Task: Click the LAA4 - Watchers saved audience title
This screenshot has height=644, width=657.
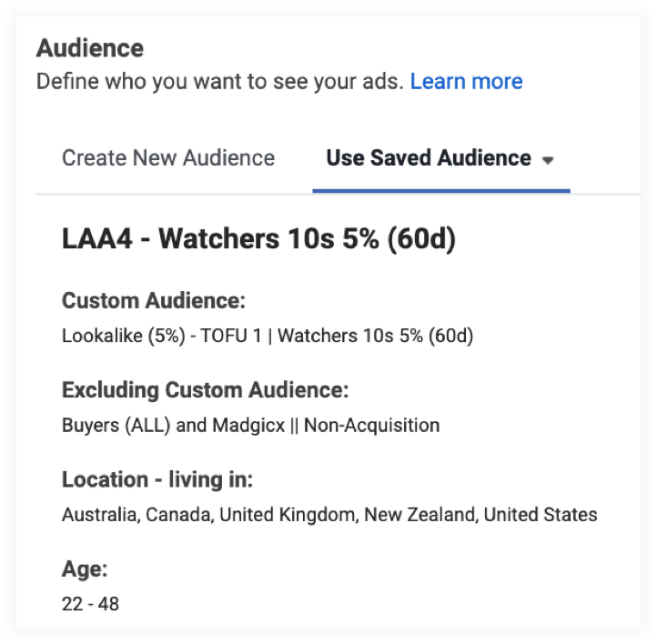Action: [258, 239]
